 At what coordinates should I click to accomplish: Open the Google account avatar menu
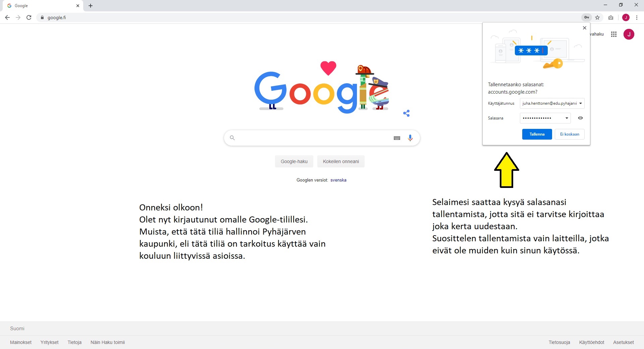pos(629,34)
